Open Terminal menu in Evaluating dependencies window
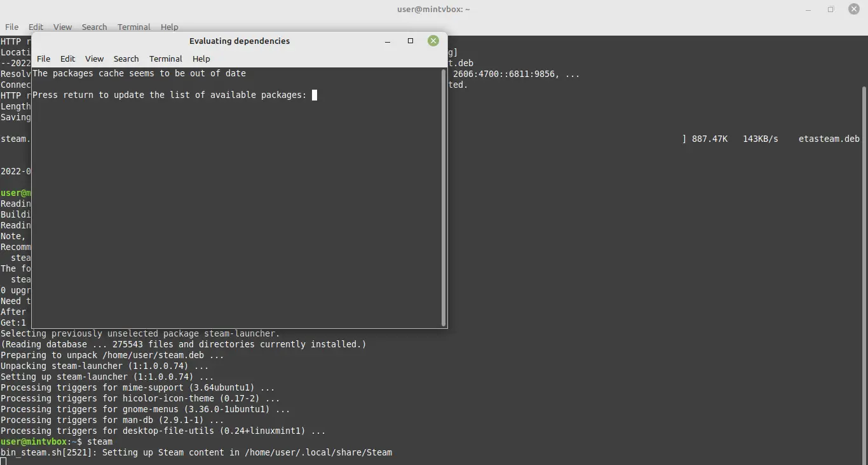This screenshot has width=868, height=465. (166, 59)
